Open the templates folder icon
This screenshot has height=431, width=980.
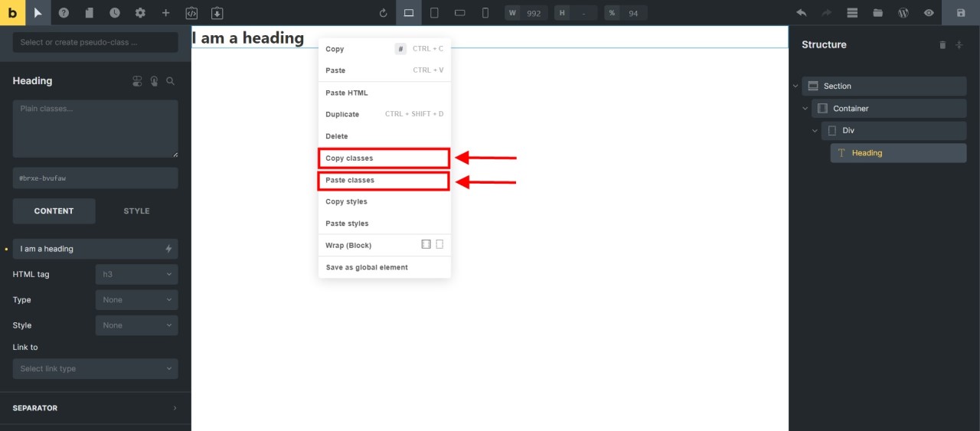click(x=877, y=13)
